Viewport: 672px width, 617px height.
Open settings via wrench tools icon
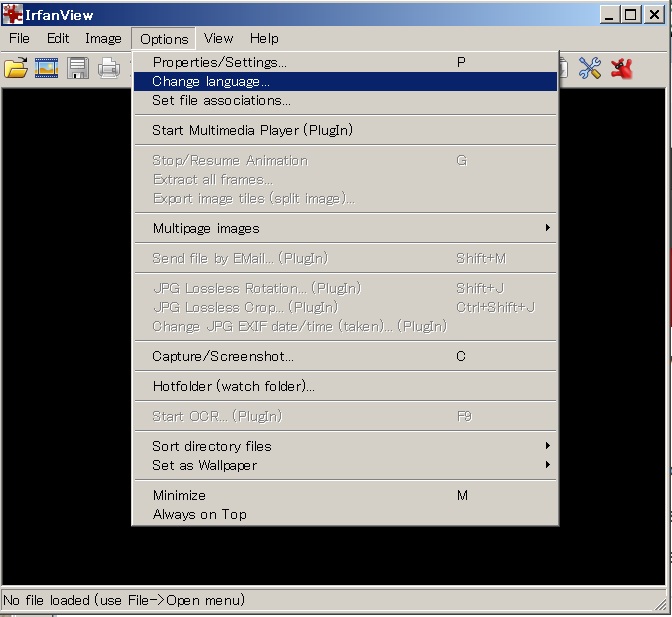coord(590,68)
